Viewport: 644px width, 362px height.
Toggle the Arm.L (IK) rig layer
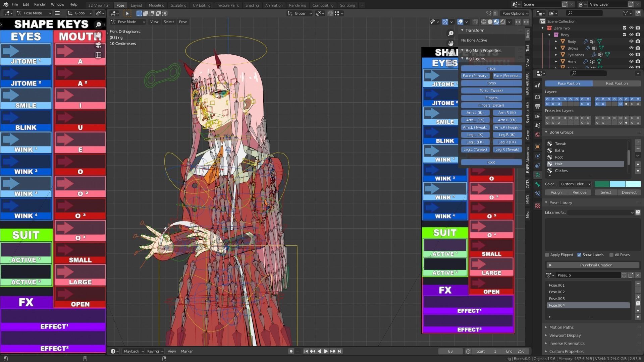coord(475,113)
